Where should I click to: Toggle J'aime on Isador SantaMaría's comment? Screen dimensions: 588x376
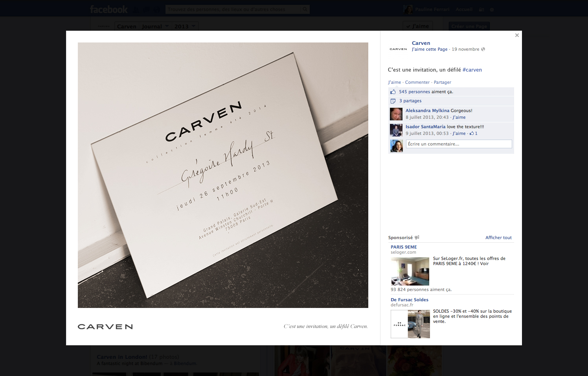[x=459, y=133]
